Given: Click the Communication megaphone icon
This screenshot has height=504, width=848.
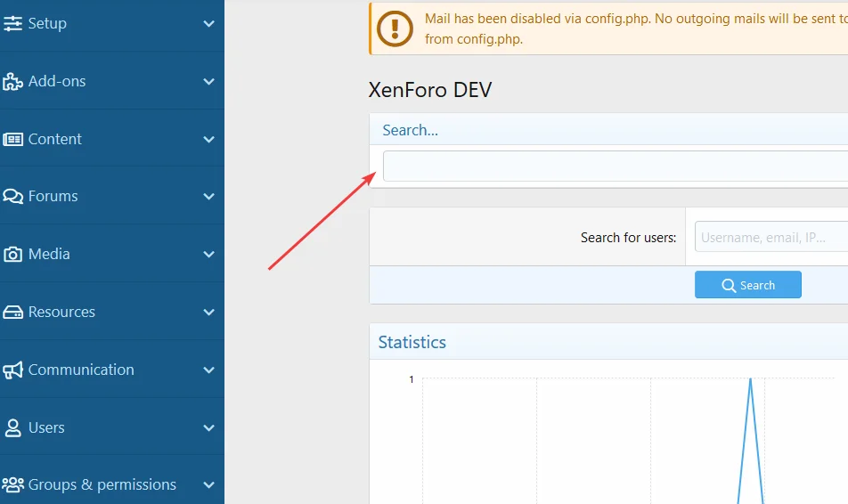Looking at the screenshot, I should [12, 370].
